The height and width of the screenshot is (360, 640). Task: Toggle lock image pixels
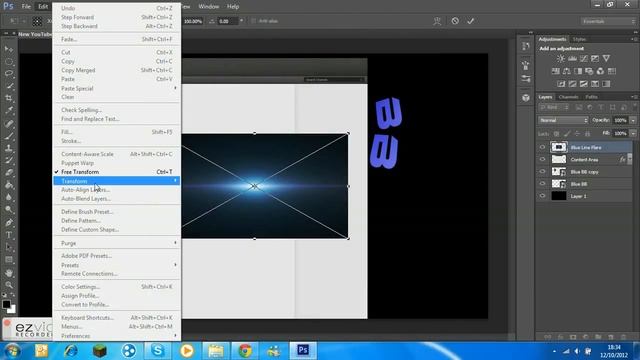point(567,133)
